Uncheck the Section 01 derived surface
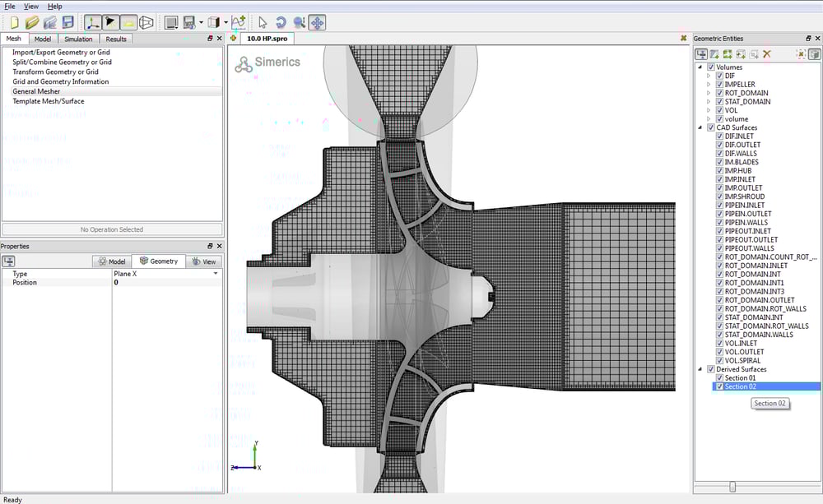The height and width of the screenshot is (504, 823). pos(719,377)
